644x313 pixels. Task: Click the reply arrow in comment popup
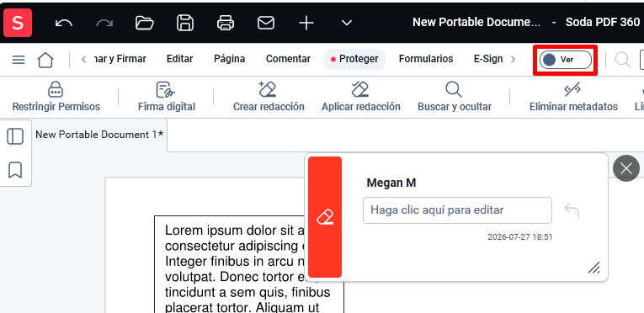point(572,210)
